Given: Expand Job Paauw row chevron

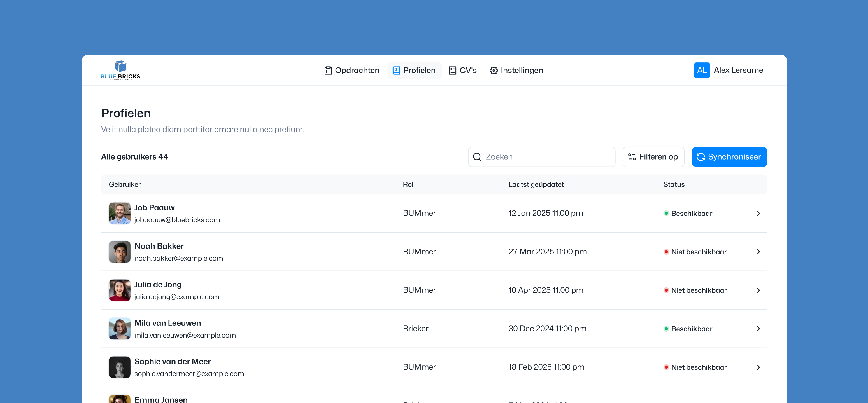Looking at the screenshot, I should [x=758, y=213].
